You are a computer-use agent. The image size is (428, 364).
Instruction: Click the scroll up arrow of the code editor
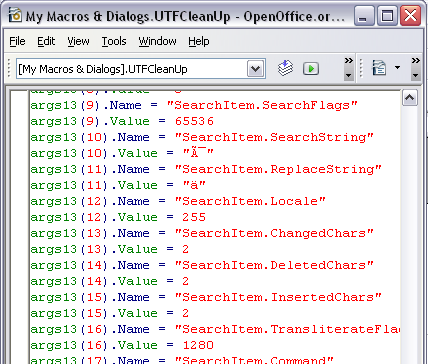click(x=410, y=98)
